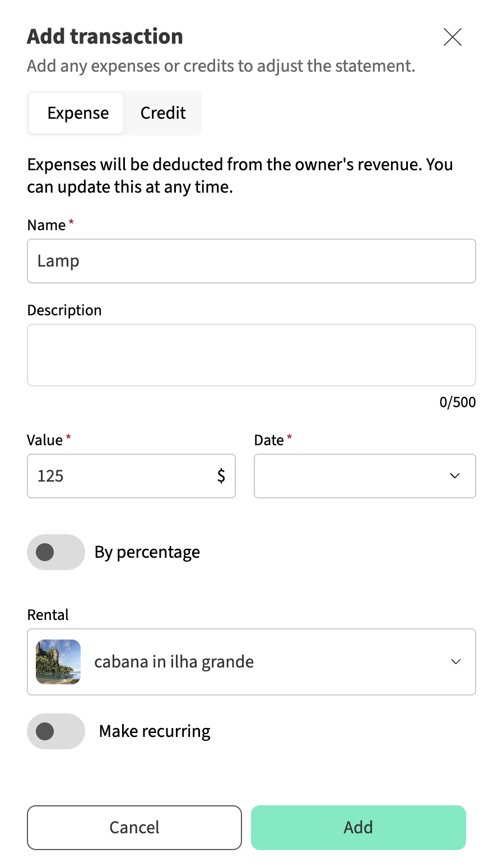Click the "By percentage" label text
The height and width of the screenshot is (868, 493).
point(147,552)
